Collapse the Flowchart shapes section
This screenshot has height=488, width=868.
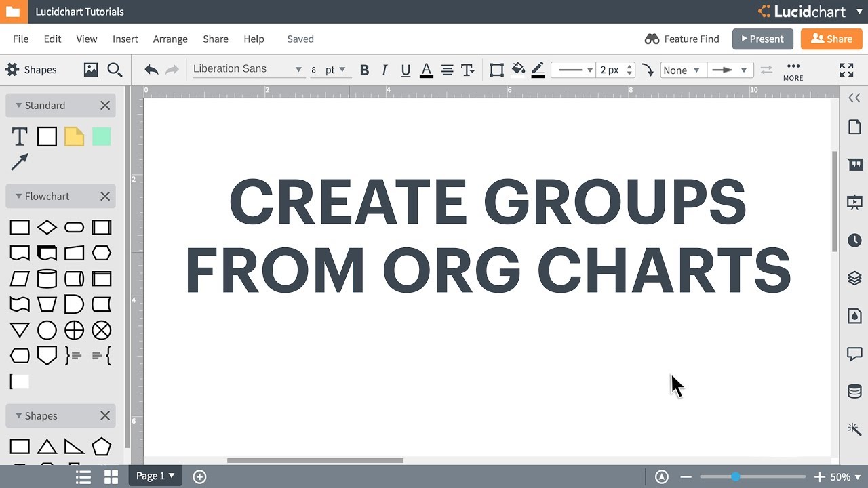pos(19,196)
